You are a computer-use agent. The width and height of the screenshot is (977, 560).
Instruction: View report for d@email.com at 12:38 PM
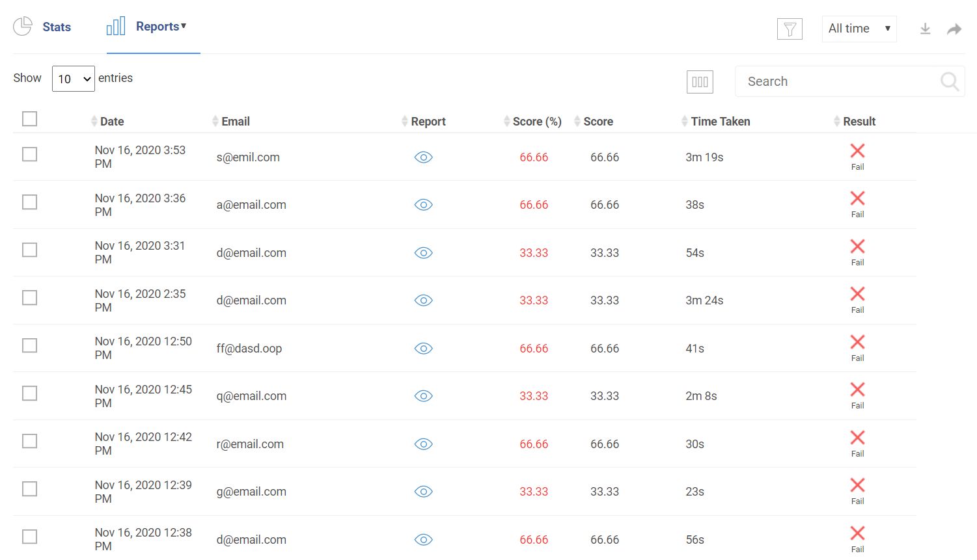[424, 540]
